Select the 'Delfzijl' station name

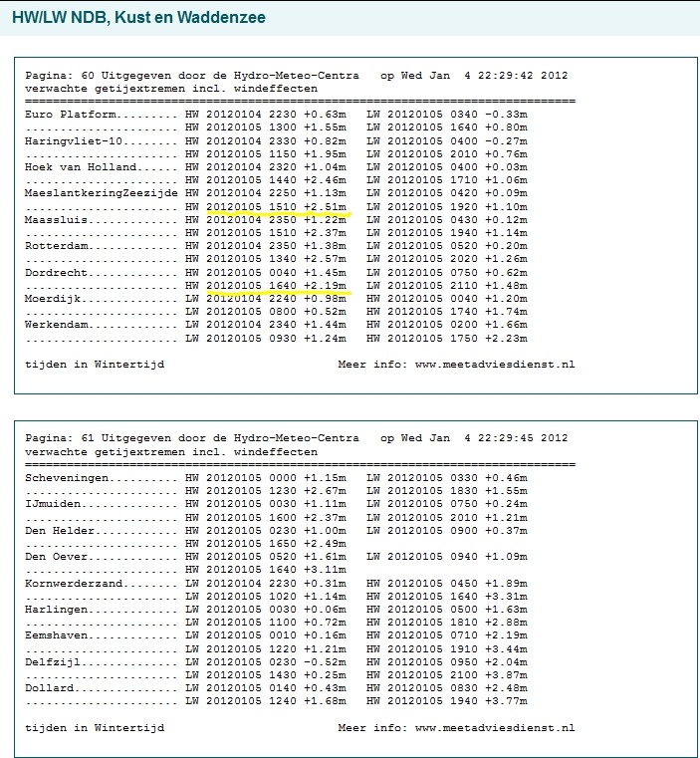(x=53, y=661)
